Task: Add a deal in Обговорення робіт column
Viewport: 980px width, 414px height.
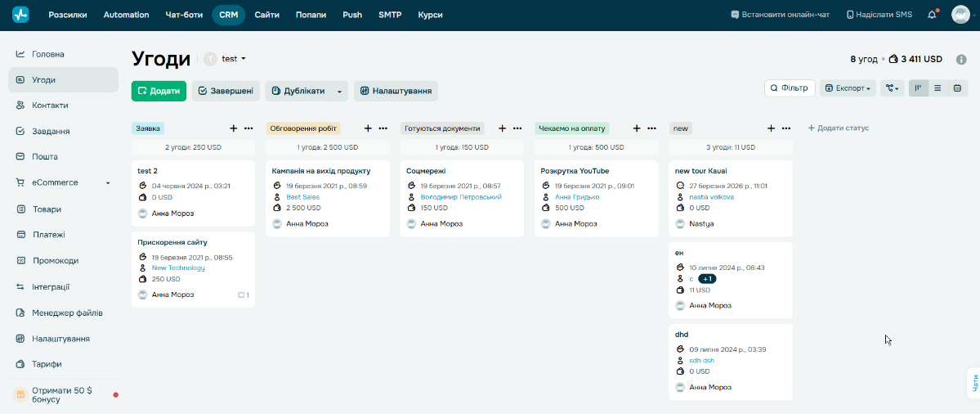Action: tap(368, 128)
